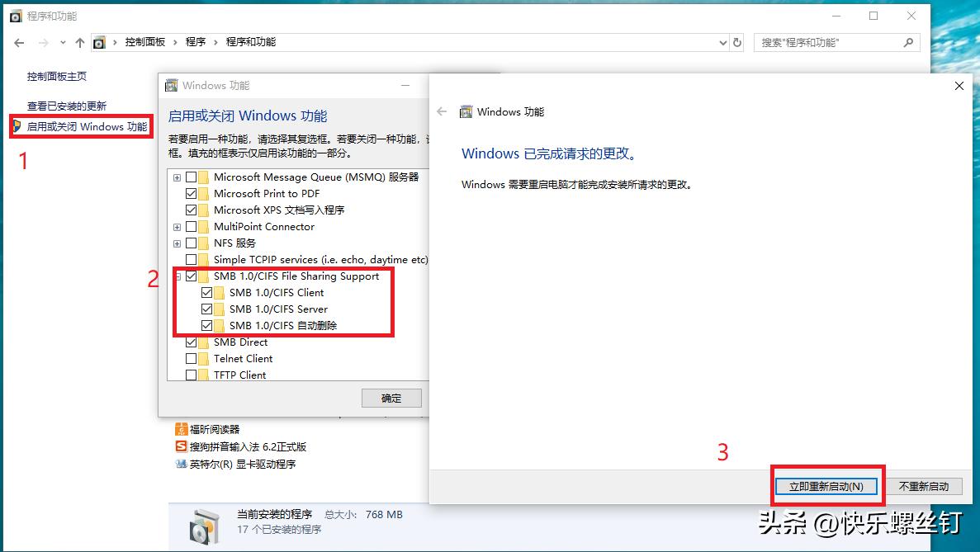Open the 启用或关闭 Windows 功能 link
This screenshot has height=552, width=980.
pos(87,127)
